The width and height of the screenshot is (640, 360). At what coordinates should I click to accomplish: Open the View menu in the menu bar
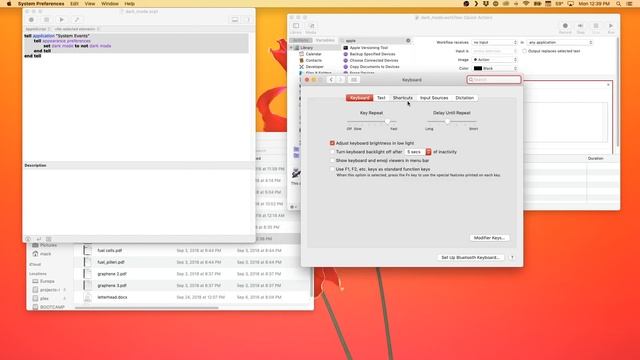(x=90, y=4)
